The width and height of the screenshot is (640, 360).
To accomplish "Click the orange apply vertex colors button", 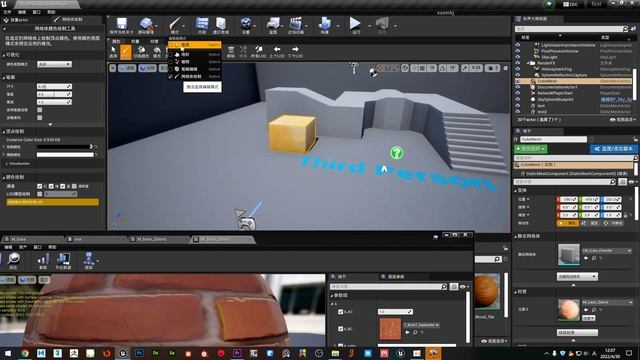I will coord(52,202).
